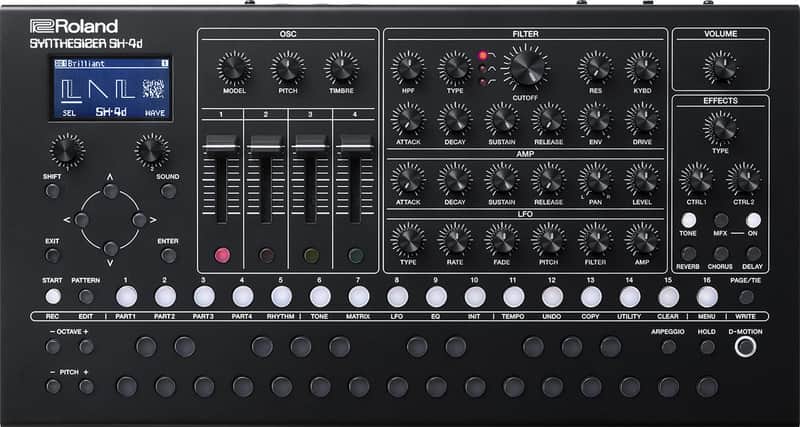Click the OCTAVE plus button
This screenshot has height=427, width=800.
[86, 347]
